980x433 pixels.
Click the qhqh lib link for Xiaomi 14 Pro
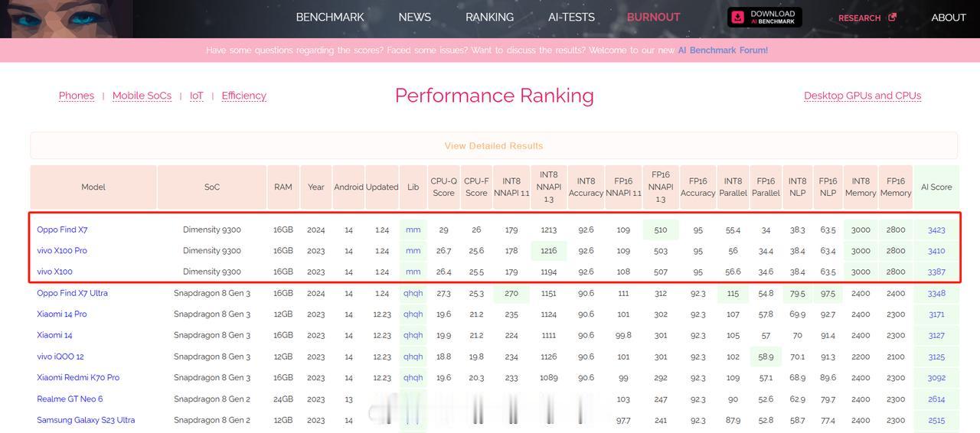point(413,314)
